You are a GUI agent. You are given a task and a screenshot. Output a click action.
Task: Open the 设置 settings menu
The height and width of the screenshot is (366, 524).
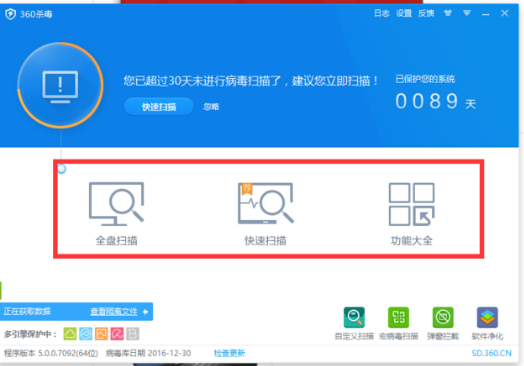(404, 13)
